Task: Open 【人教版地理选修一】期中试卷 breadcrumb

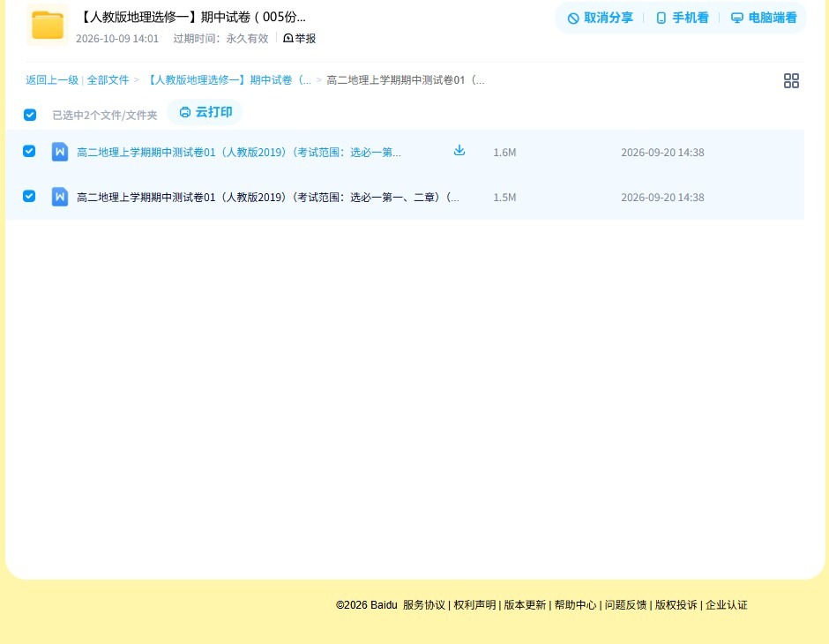Action: pos(228,80)
